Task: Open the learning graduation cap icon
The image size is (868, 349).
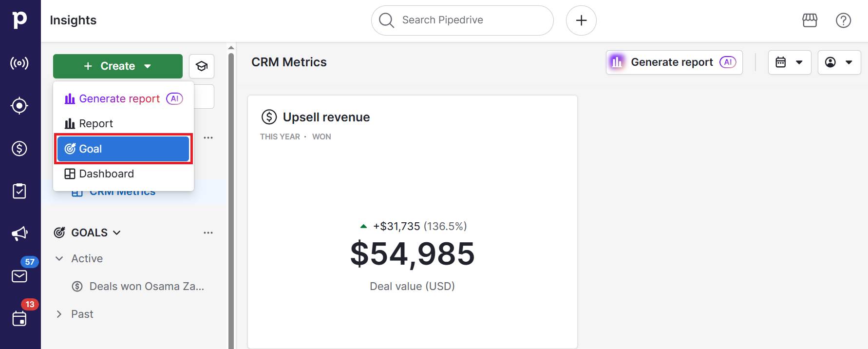Action: click(x=202, y=66)
